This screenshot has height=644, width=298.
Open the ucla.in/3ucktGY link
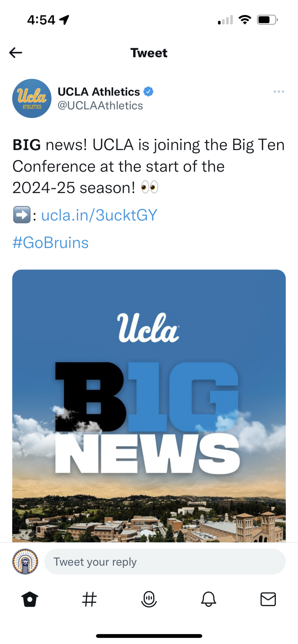(99, 215)
